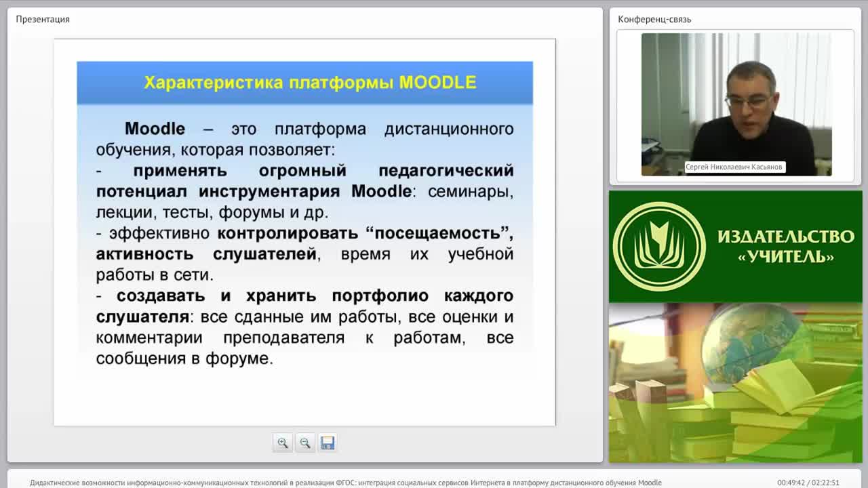868x488 pixels.
Task: Click the phrase 'применять огромный педагогический'
Action: pyautogui.click(x=323, y=170)
